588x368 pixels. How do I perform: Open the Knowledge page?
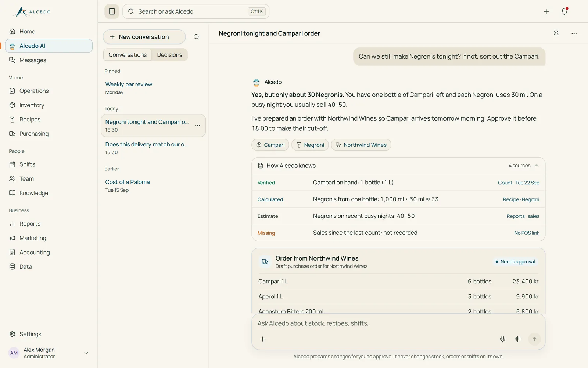[x=49, y=193]
